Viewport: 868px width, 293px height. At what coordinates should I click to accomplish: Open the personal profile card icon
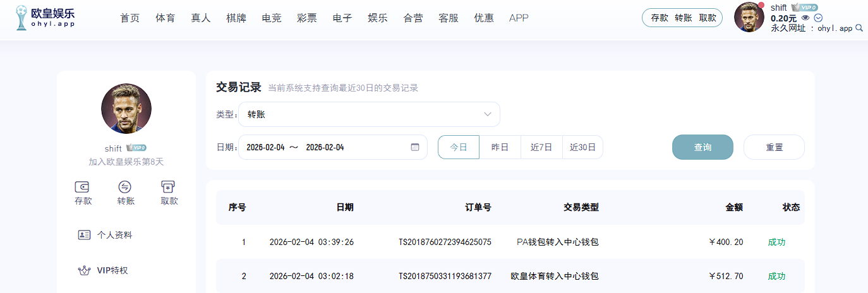pos(84,235)
